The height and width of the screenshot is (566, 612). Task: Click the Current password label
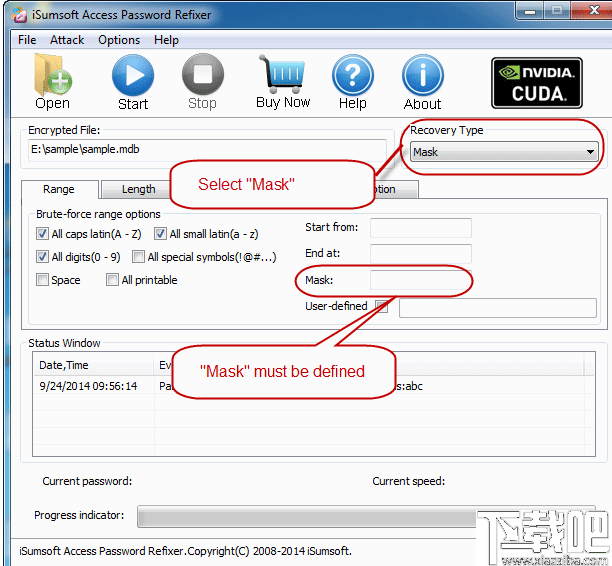click(87, 481)
